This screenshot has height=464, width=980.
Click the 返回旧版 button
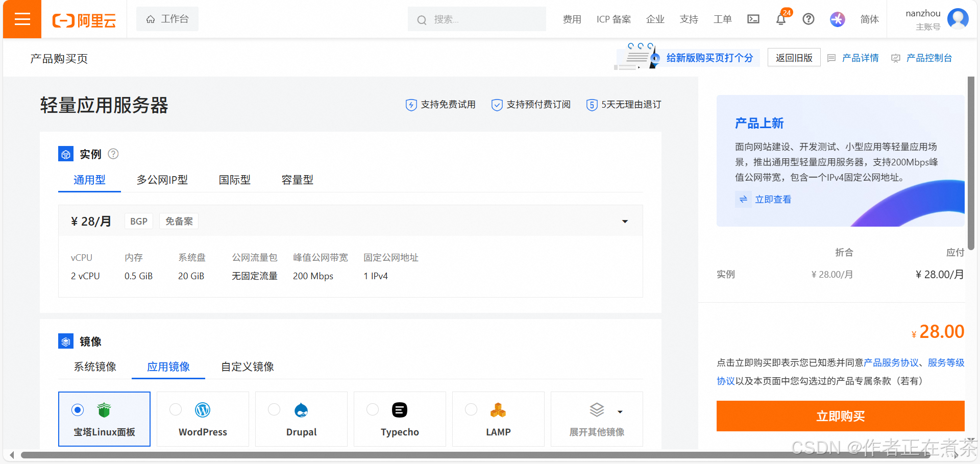[794, 58]
